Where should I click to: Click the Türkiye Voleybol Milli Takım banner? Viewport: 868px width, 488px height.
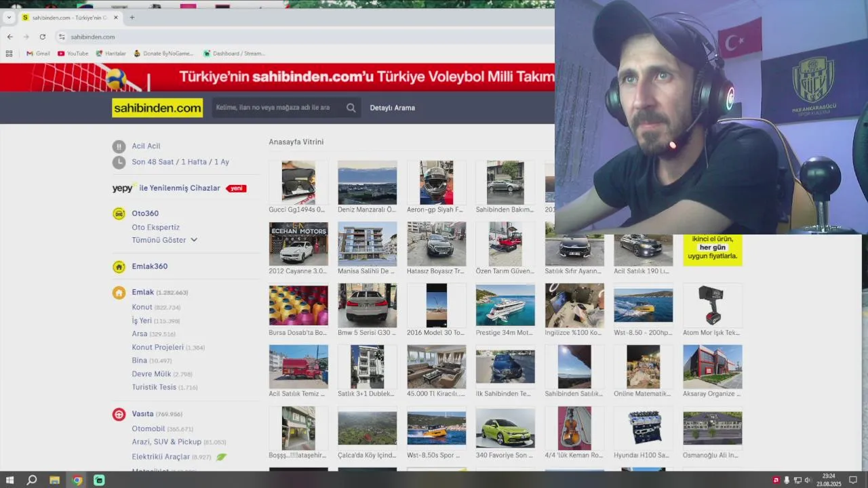pos(277,77)
